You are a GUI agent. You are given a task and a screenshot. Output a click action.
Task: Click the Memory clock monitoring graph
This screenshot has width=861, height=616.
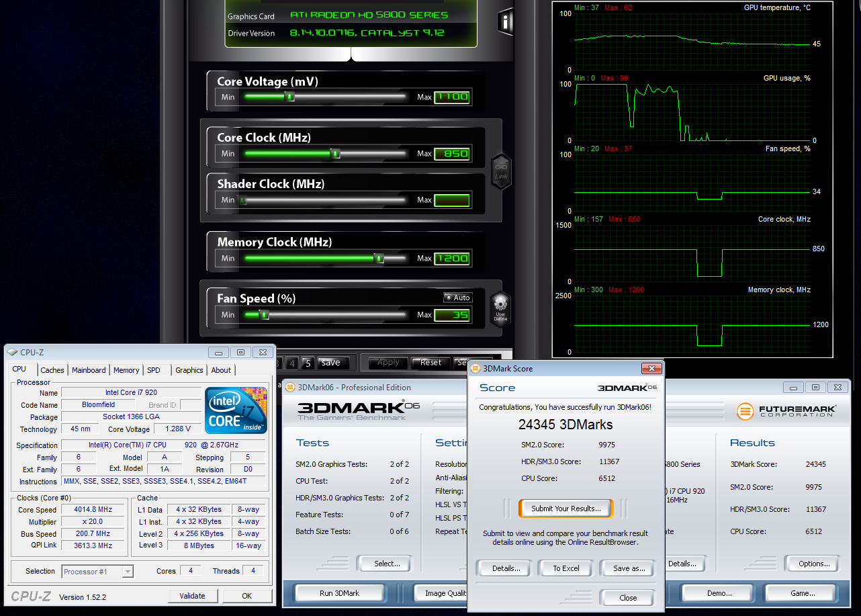point(692,324)
